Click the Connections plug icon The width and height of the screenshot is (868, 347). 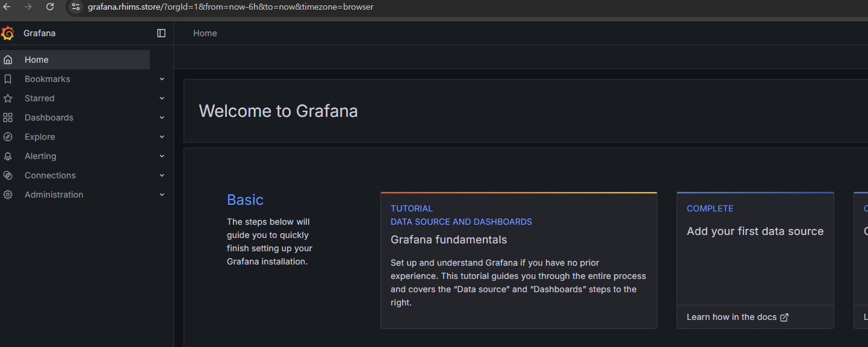8,175
